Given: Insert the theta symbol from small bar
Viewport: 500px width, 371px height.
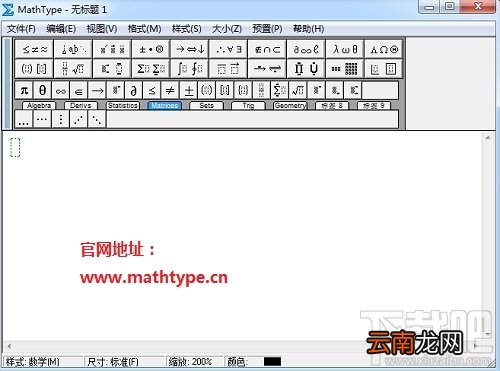Looking at the screenshot, I should pyautogui.click(x=42, y=90).
